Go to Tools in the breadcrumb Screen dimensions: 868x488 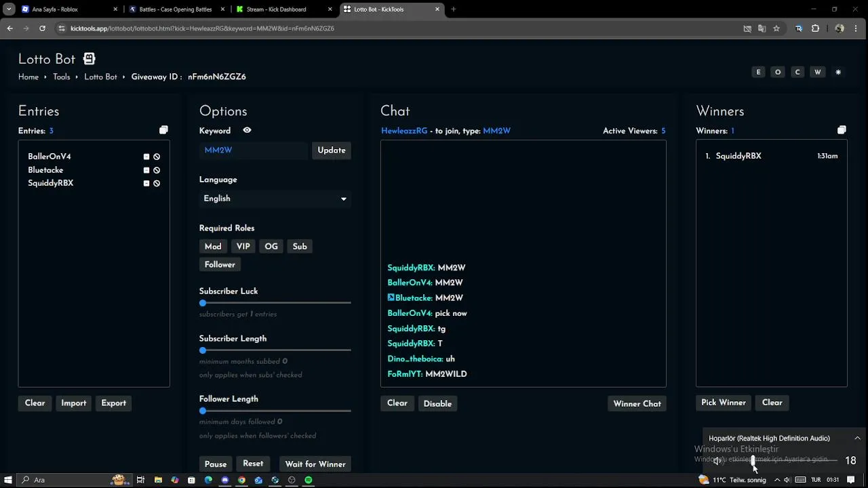[62, 77]
